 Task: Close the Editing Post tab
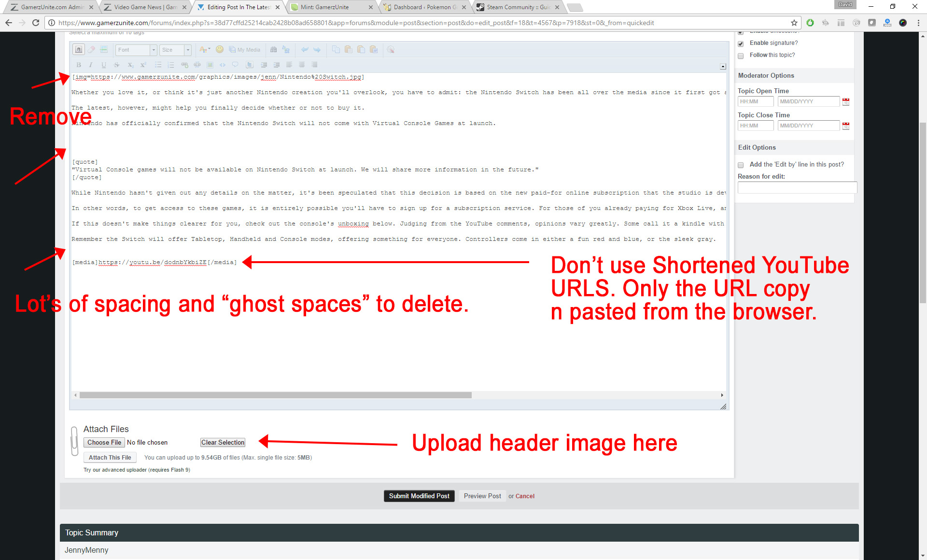[278, 7]
